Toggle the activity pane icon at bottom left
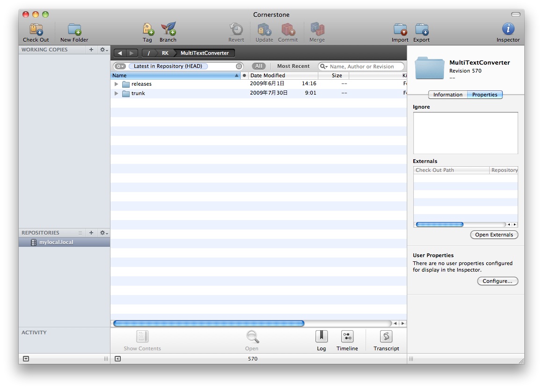This screenshot has width=543, height=392. [x=26, y=359]
